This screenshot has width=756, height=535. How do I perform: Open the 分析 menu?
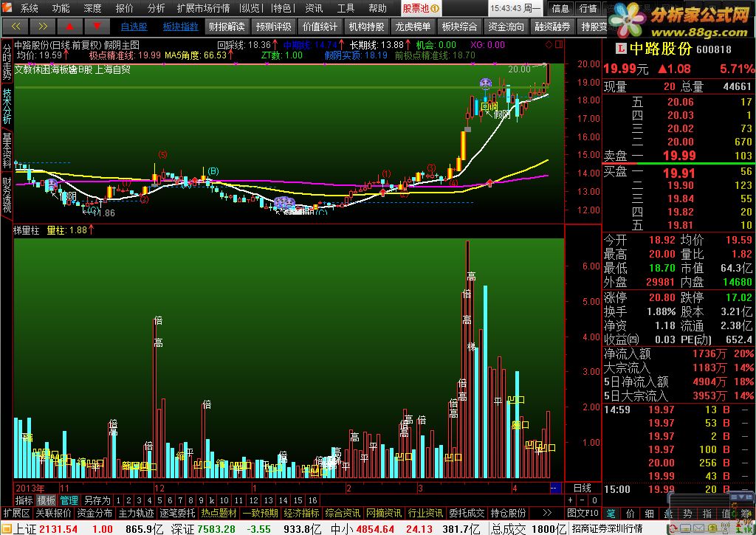(x=156, y=8)
